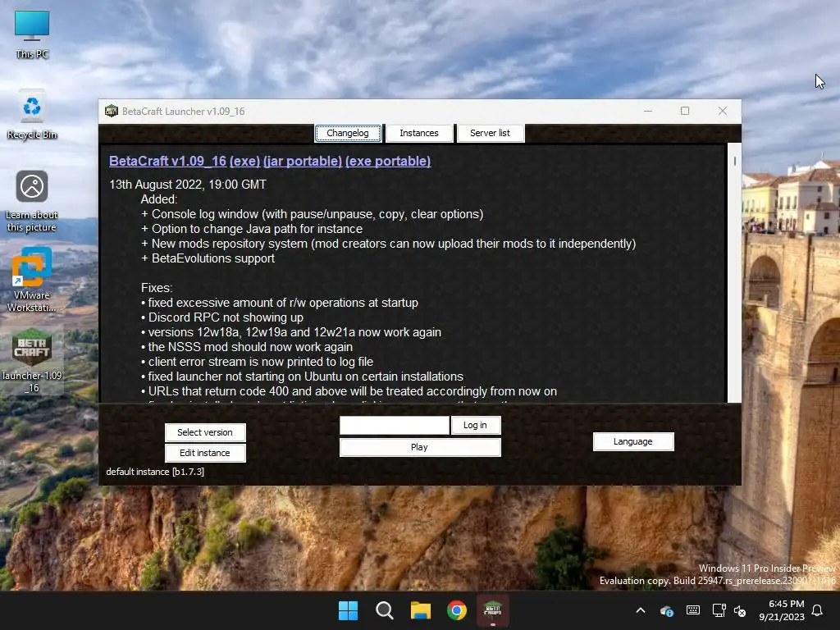The image size is (840, 630).
Task: Open the BetaCraft v1.09_16 (exe) link
Action: (185, 162)
